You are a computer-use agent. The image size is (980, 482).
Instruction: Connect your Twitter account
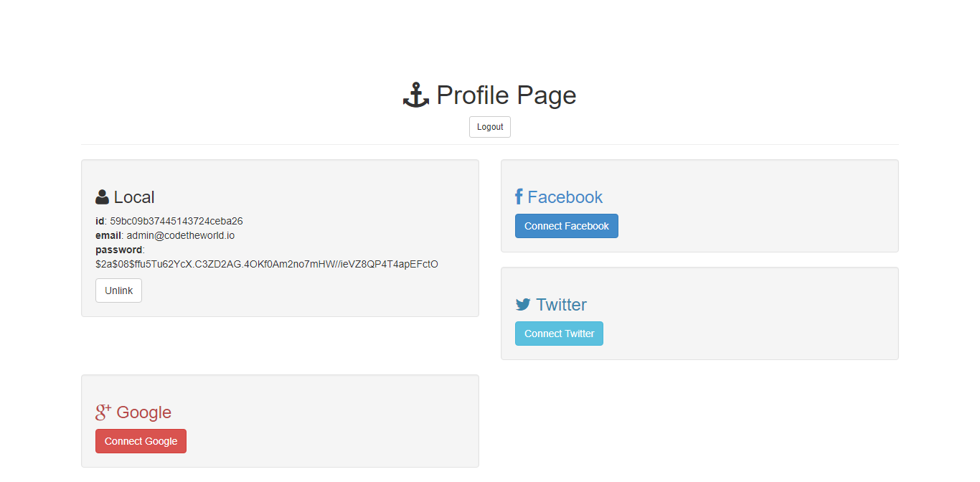[x=560, y=334]
